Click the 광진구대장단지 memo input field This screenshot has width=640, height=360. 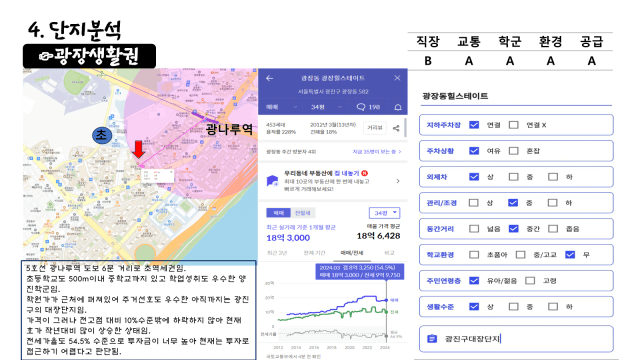point(516,339)
